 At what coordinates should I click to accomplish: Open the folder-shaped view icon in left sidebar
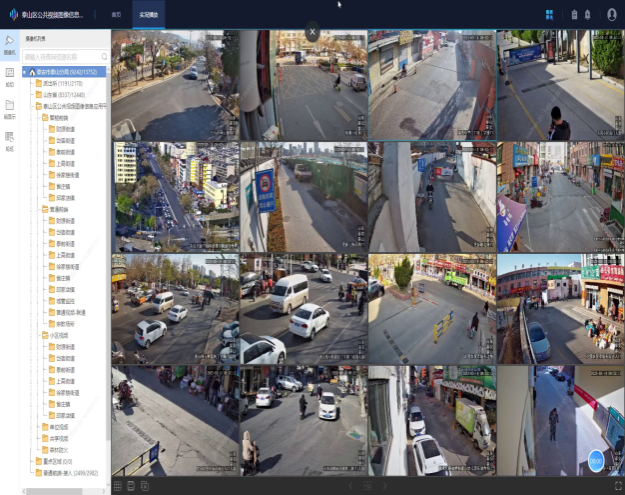pyautogui.click(x=9, y=106)
